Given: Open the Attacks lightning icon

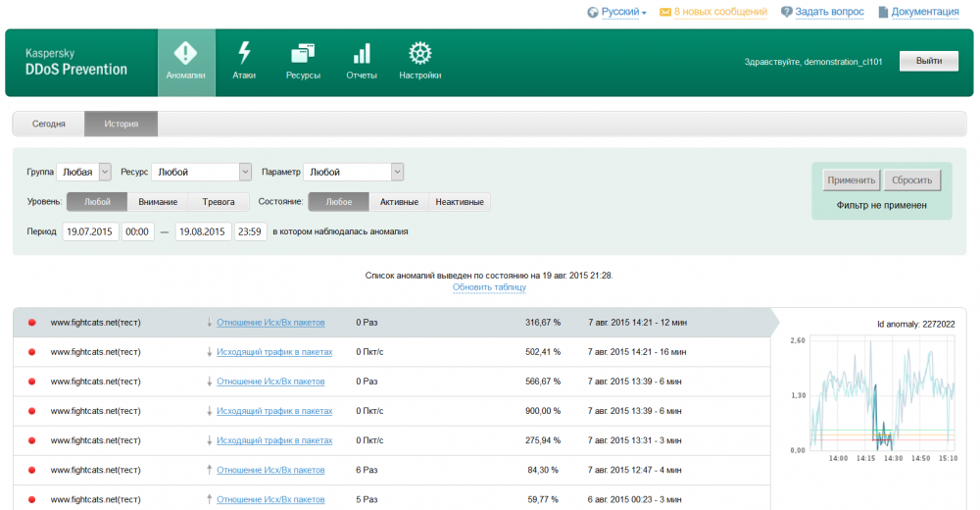Looking at the screenshot, I should pos(244,53).
